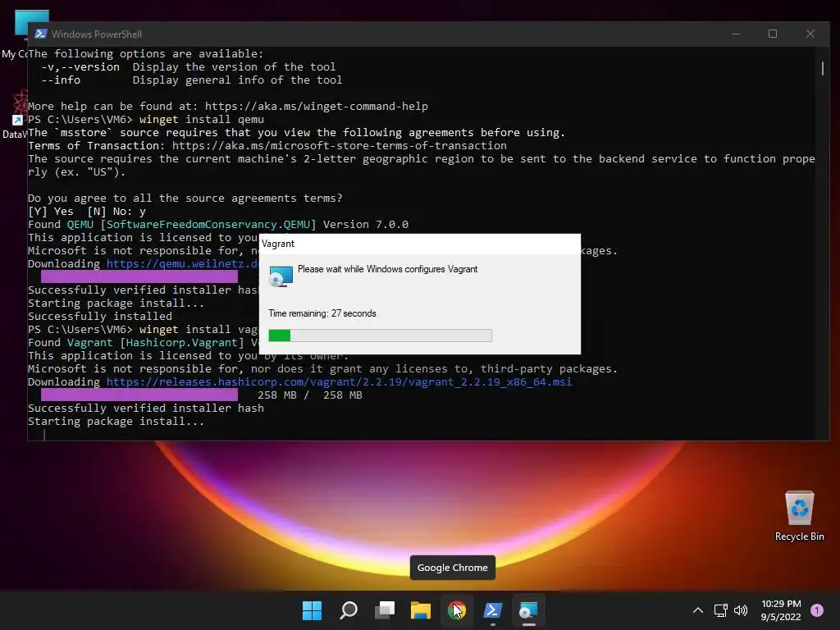Click 'Windows PowerShell' title text
840x630 pixels.
[x=97, y=34]
